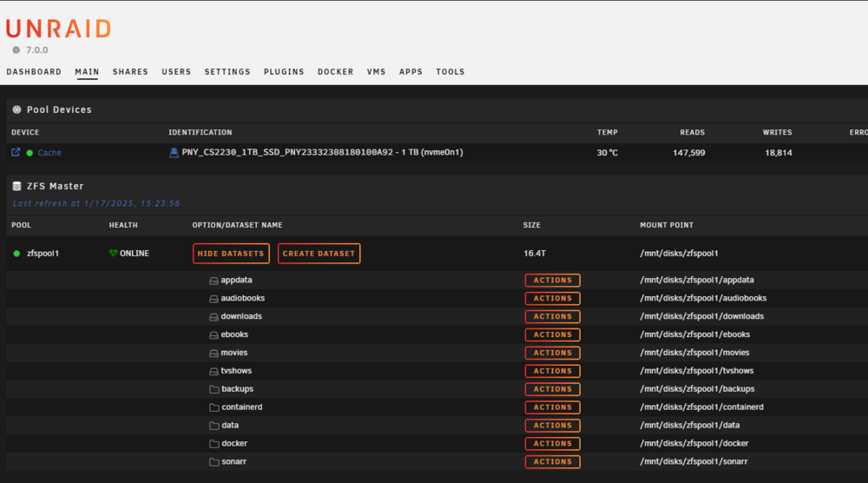Open Actions menu for sonarr dataset
The image size is (868, 483).
click(552, 461)
